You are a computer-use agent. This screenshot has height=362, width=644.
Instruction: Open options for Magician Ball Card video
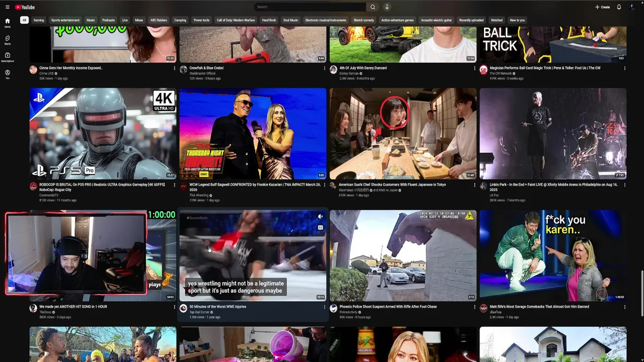(x=624, y=68)
